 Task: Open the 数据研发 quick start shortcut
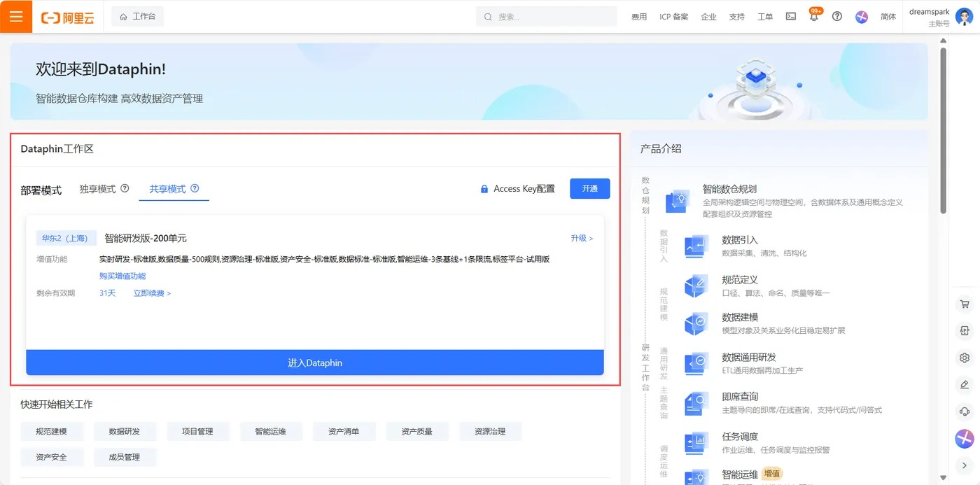[x=125, y=431]
